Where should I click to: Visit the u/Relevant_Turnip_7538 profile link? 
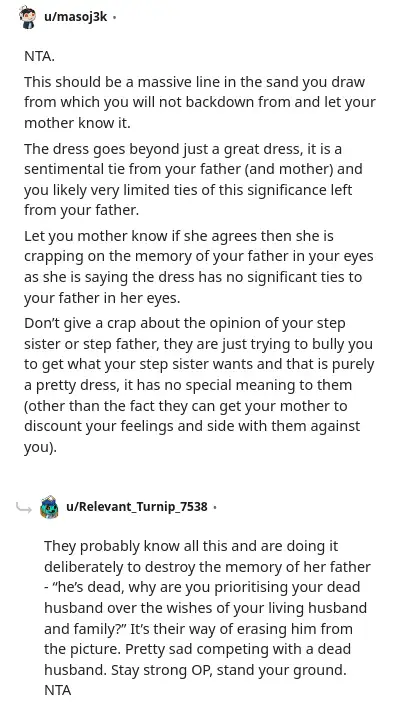[x=137, y=507]
